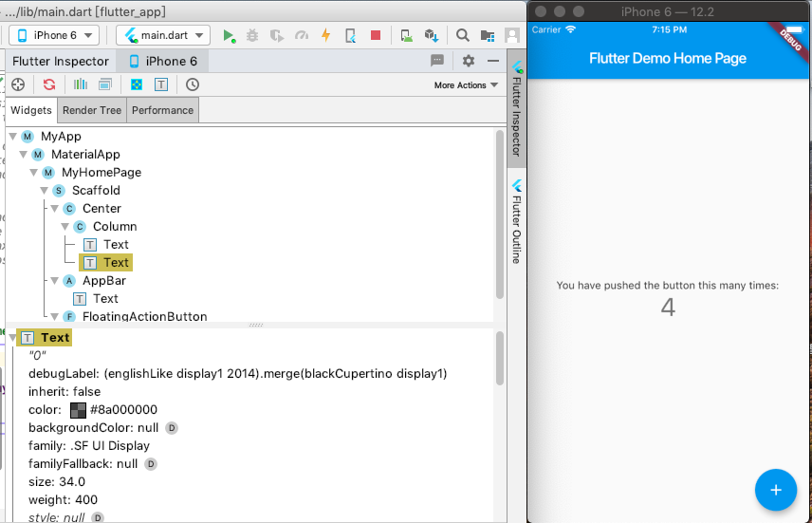Viewport: 812px width, 523px height.
Task: Click counter value 4 in simulator
Action: click(x=668, y=307)
